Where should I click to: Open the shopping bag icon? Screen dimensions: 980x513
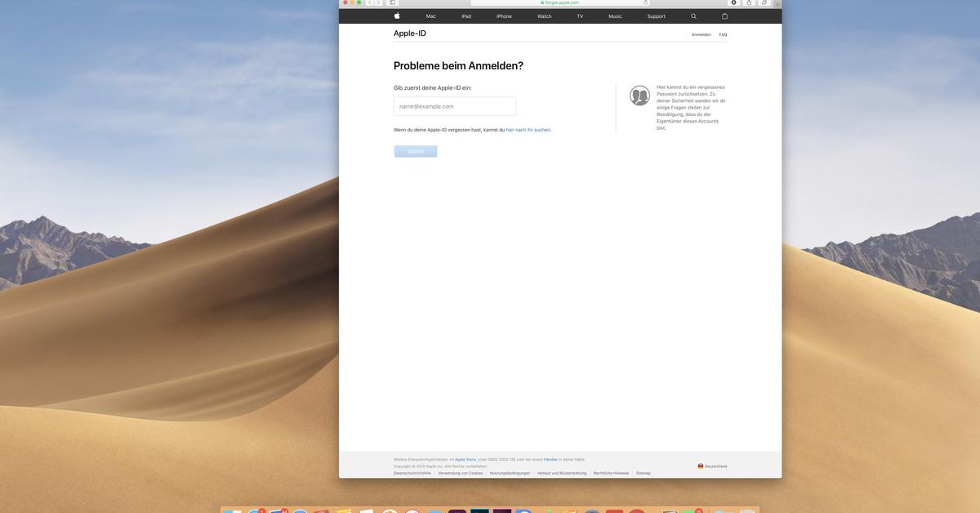pos(724,16)
